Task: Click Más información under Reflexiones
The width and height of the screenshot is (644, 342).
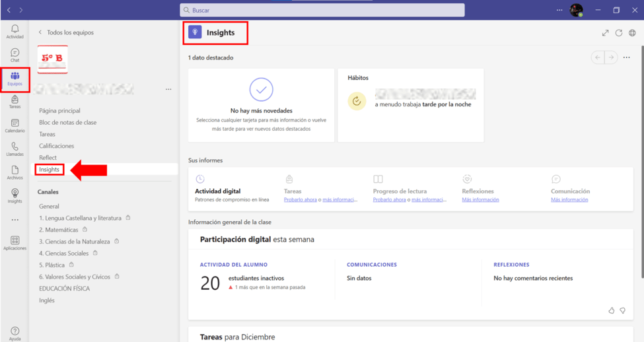Action: [481, 199]
